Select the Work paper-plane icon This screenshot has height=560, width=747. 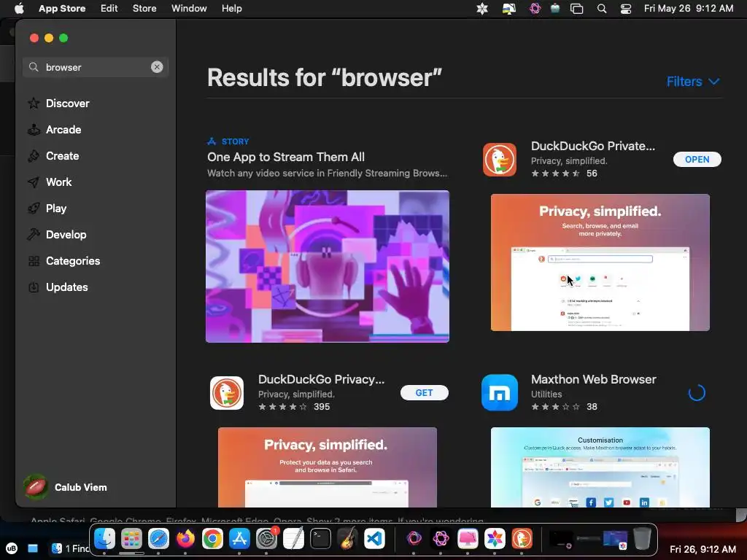pyautogui.click(x=34, y=182)
